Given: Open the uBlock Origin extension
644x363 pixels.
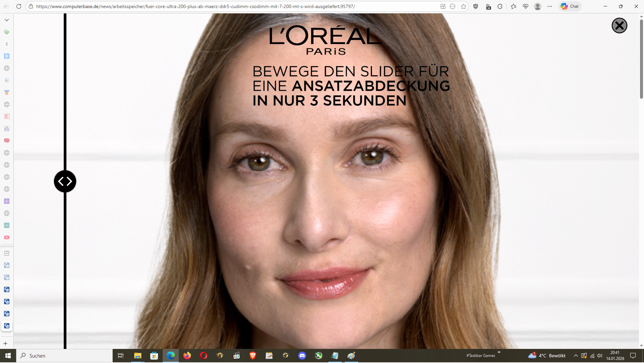Looking at the screenshot, I should click(x=476, y=6).
